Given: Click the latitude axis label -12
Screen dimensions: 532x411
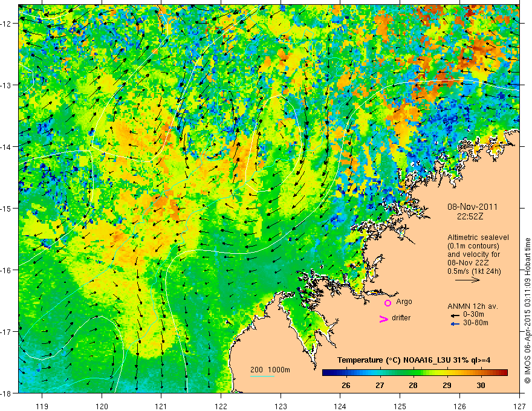Looking at the screenshot, I should (x=7, y=24).
